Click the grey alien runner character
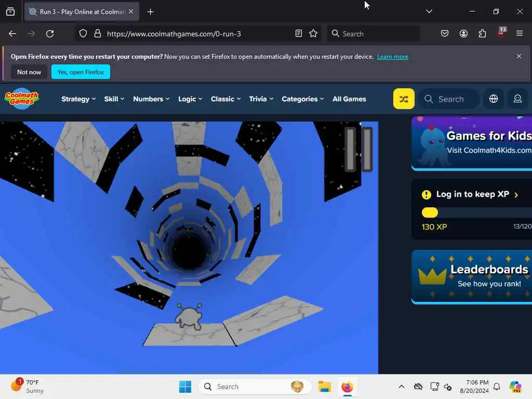 pyautogui.click(x=189, y=316)
